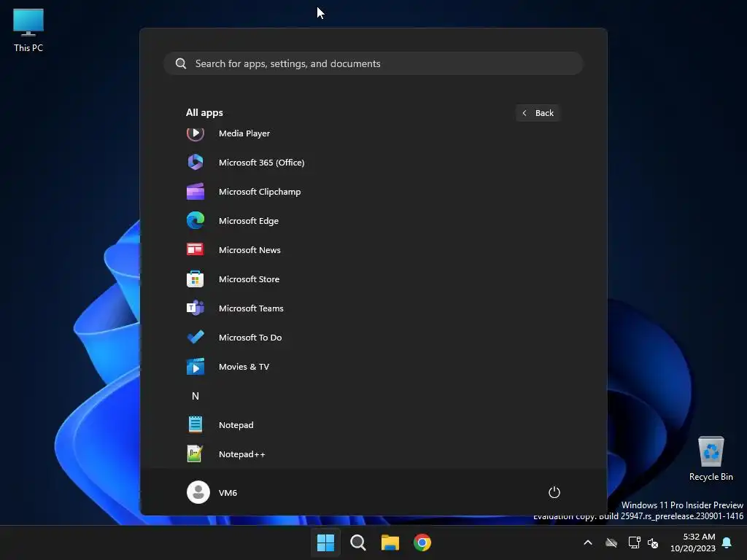Screen dimensions: 747x560
Task: Launch Notepad icon in app list
Action: pyautogui.click(x=196, y=424)
